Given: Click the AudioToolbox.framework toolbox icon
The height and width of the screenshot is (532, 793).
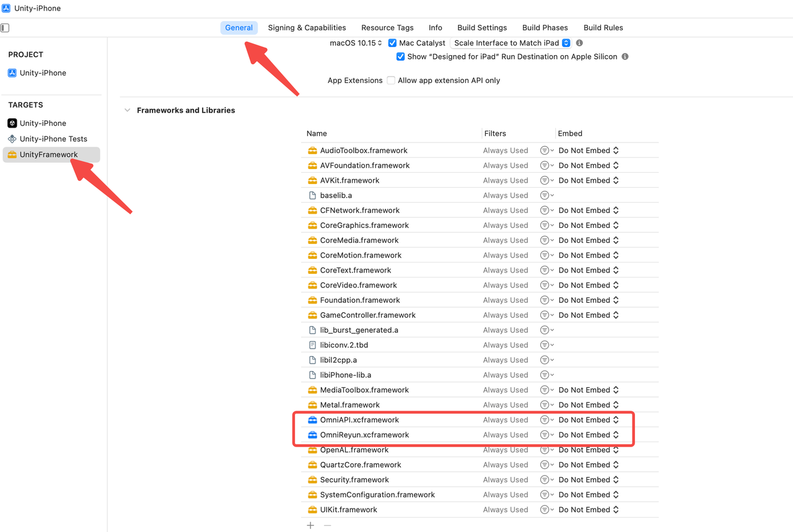Looking at the screenshot, I should (x=312, y=150).
